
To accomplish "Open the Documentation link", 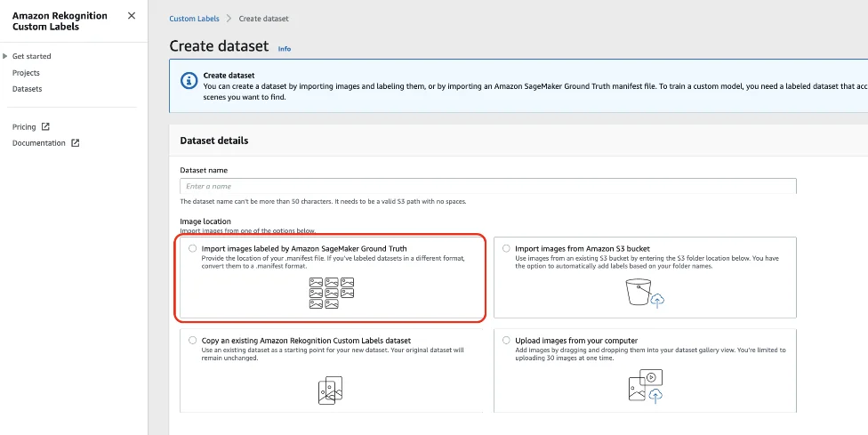I will [x=38, y=143].
